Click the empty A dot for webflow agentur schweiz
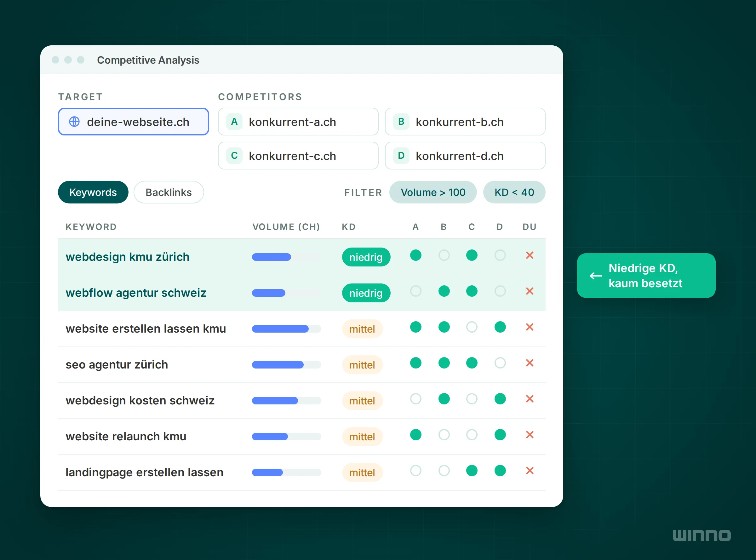 point(415,291)
